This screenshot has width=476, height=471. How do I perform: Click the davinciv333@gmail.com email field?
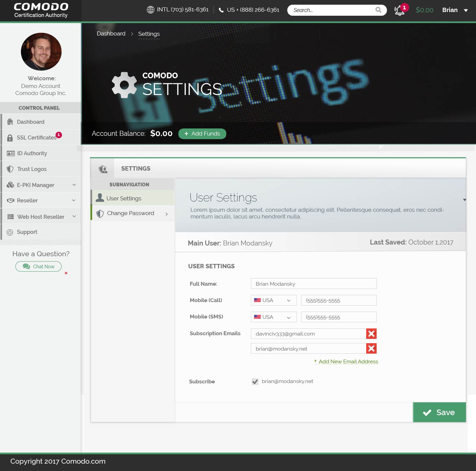coord(308,334)
